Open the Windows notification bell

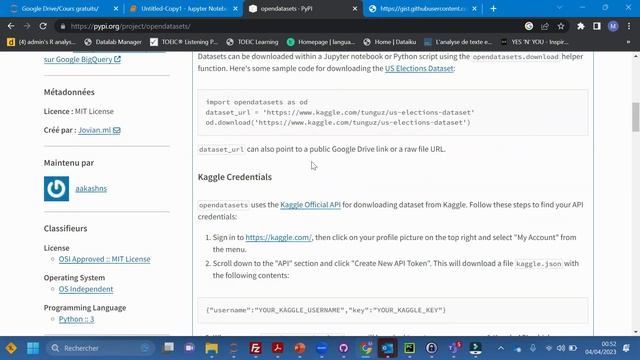(x=626, y=348)
